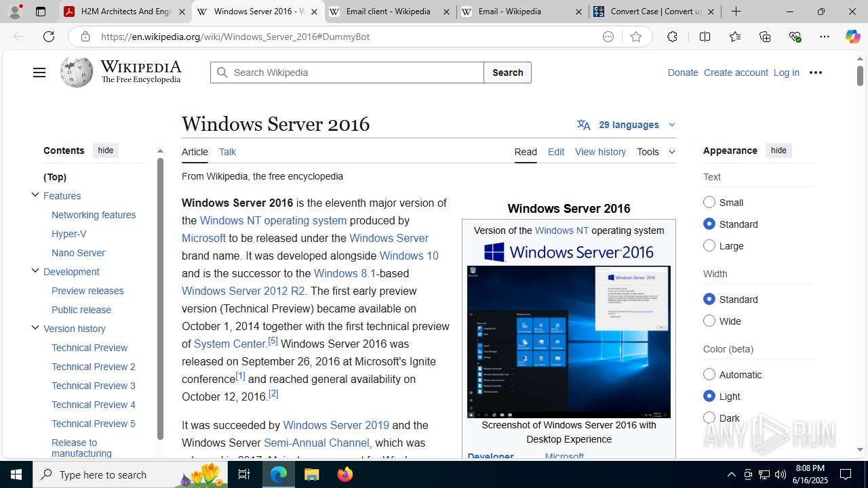Viewport: 868px width, 488px height.
Task: Add a new browser tab
Action: 736,12
